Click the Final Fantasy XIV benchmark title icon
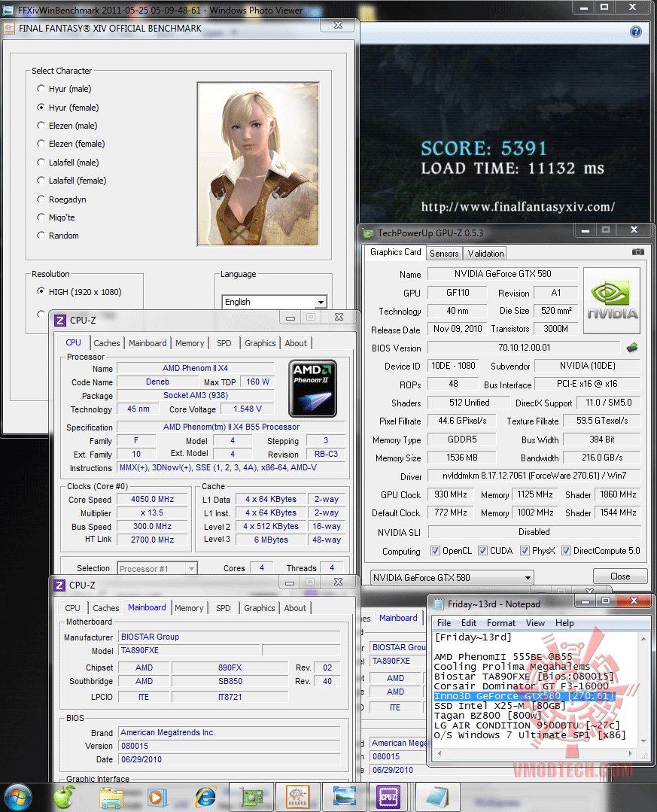 pyautogui.click(x=9, y=29)
